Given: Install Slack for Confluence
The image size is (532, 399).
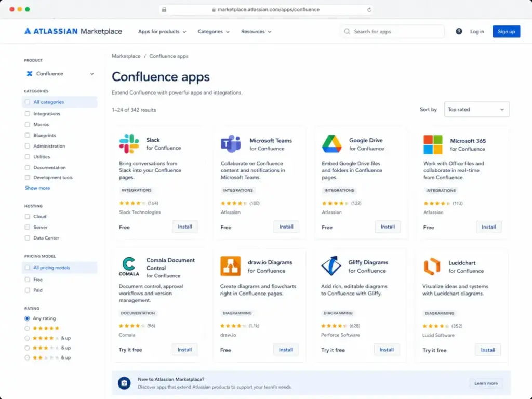Looking at the screenshot, I should (185, 227).
